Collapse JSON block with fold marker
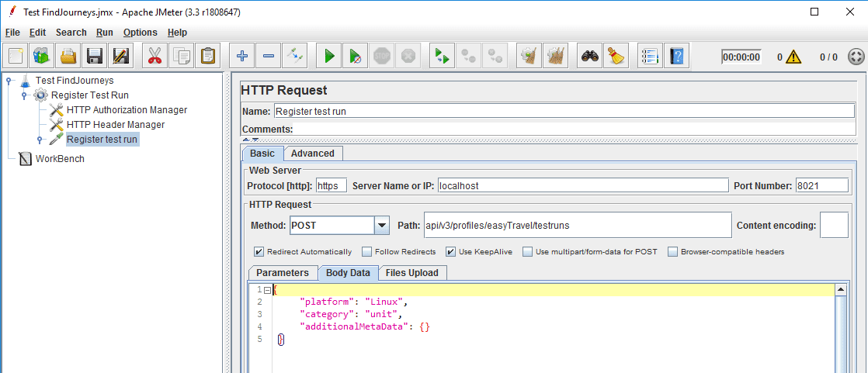This screenshot has width=868, height=373. [268, 291]
